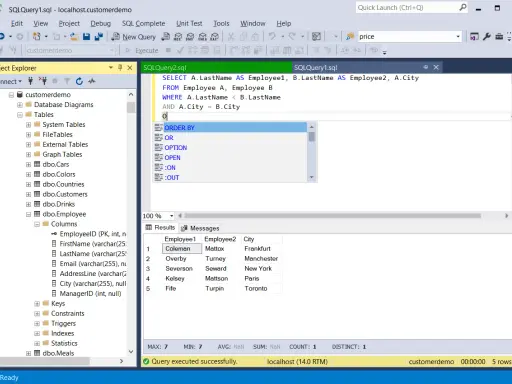Click the Object Explorer refresh icon
The height and width of the screenshot is (384, 512).
(79, 81)
